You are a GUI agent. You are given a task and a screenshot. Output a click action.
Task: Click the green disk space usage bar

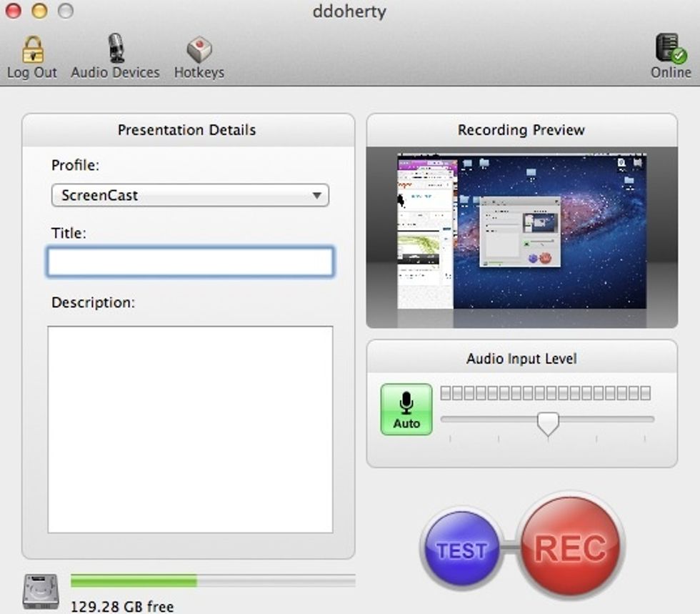coord(134,580)
